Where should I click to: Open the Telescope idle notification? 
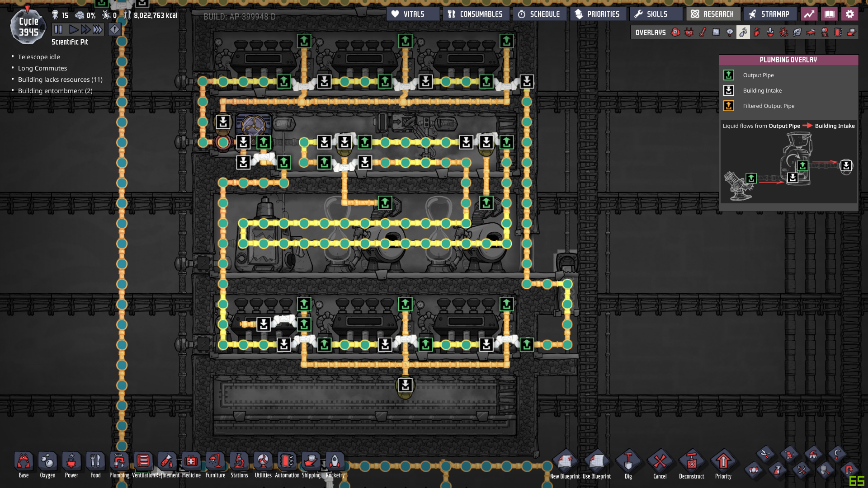point(39,57)
